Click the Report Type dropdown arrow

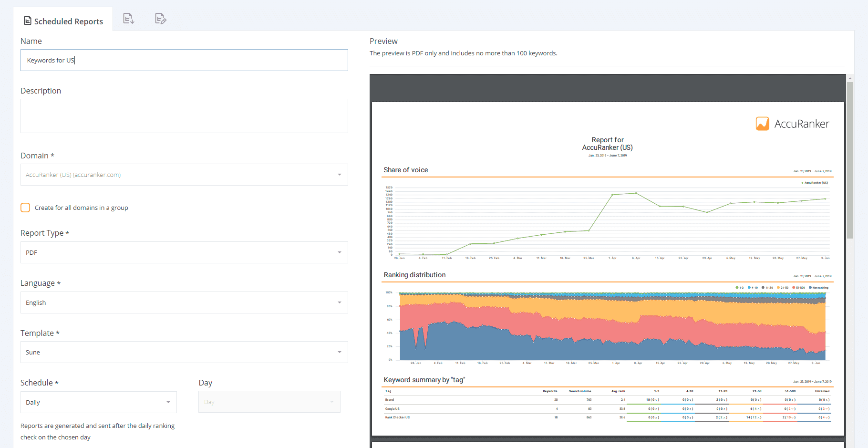point(340,252)
